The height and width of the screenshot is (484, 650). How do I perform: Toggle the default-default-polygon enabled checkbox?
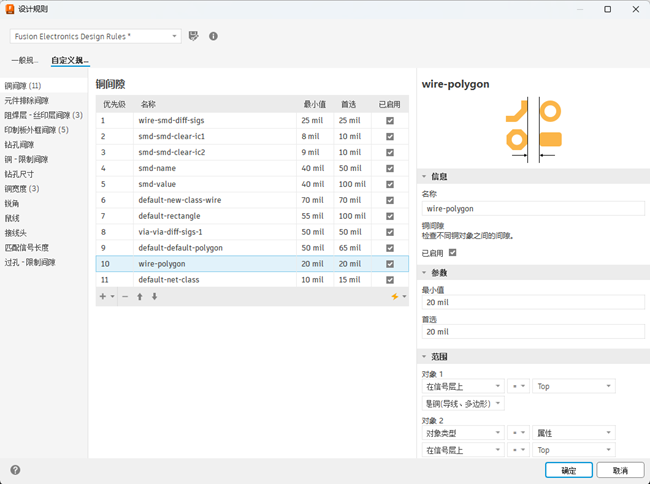(390, 248)
